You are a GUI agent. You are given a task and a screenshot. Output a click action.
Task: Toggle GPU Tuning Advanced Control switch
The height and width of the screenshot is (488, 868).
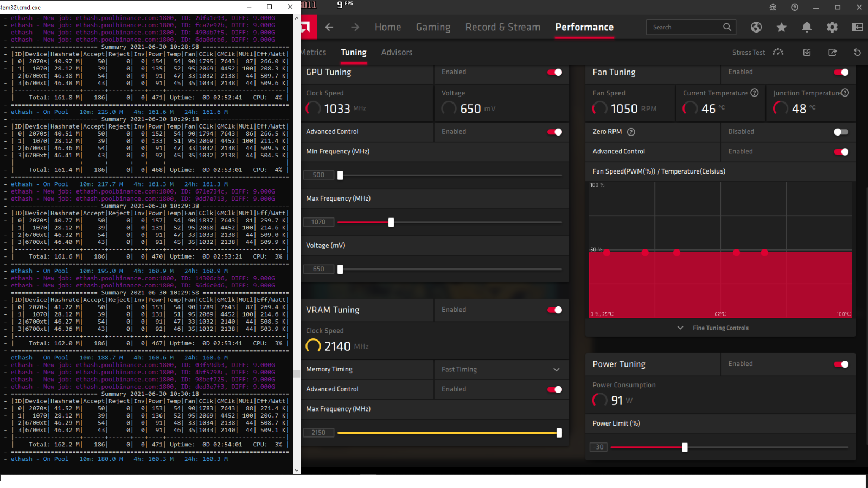[554, 132]
